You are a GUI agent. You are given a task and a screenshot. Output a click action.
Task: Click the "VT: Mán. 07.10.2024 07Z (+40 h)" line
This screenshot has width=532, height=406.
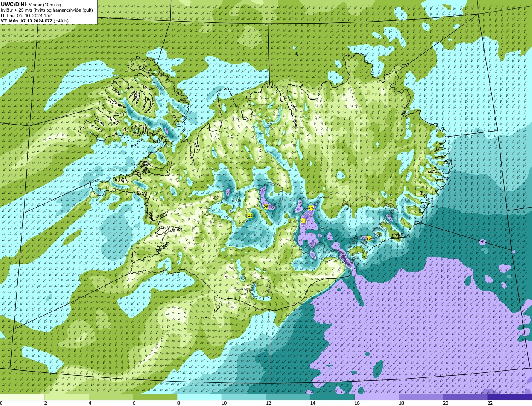(34, 21)
